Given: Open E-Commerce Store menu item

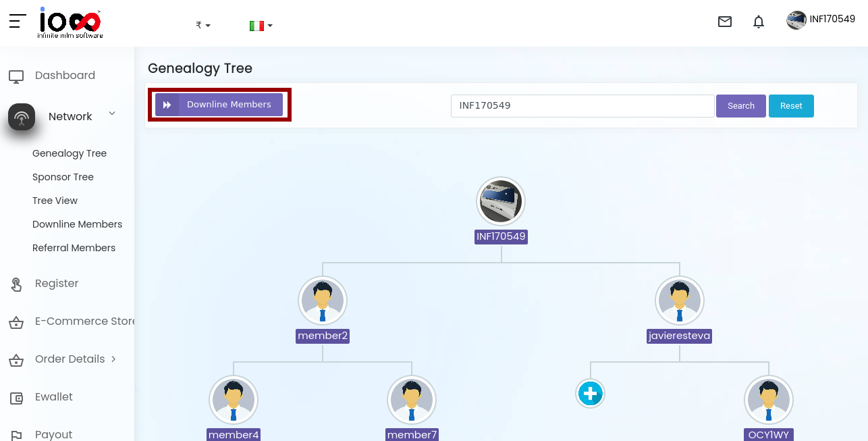Looking at the screenshot, I should coord(85,321).
